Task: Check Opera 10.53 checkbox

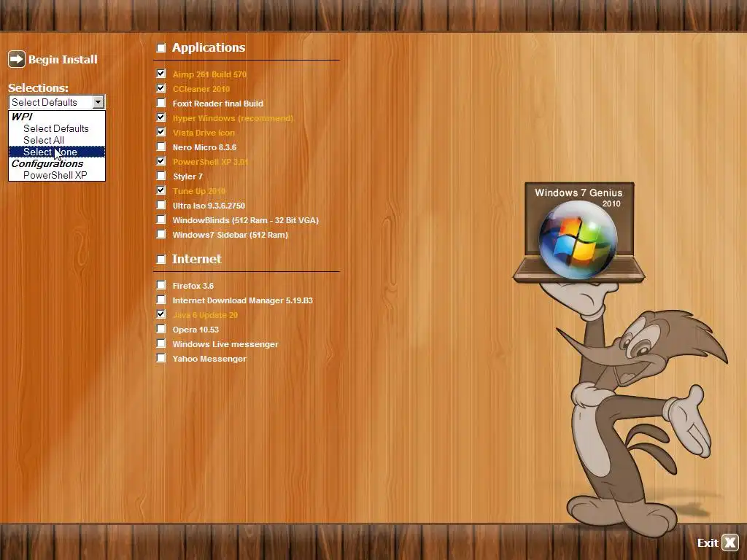Action: click(x=161, y=329)
